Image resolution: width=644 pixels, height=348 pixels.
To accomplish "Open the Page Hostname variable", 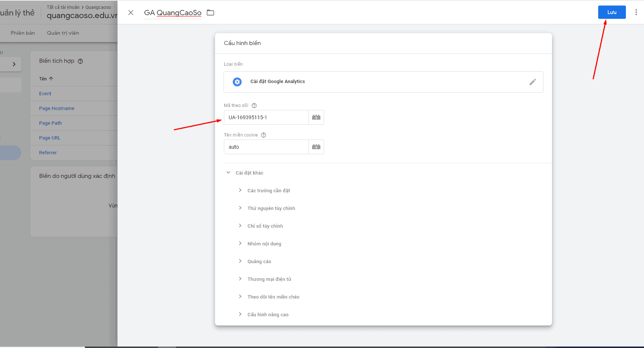I will tap(57, 108).
